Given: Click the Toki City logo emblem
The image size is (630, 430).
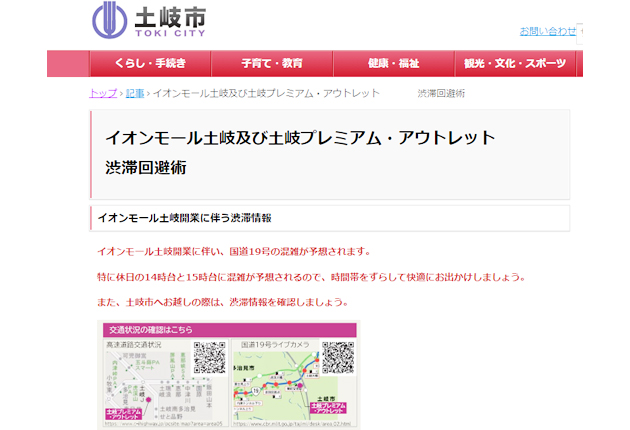Looking at the screenshot, I should click(x=110, y=20).
